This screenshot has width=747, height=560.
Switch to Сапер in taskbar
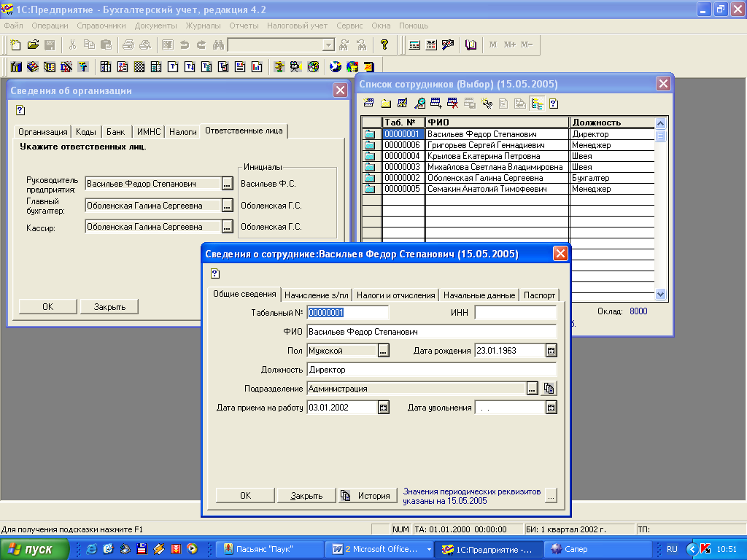click(x=597, y=549)
